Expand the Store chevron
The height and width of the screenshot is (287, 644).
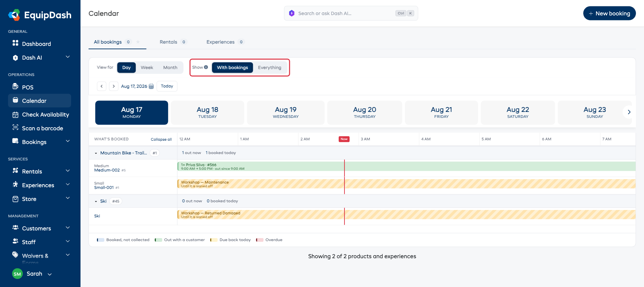(x=68, y=198)
